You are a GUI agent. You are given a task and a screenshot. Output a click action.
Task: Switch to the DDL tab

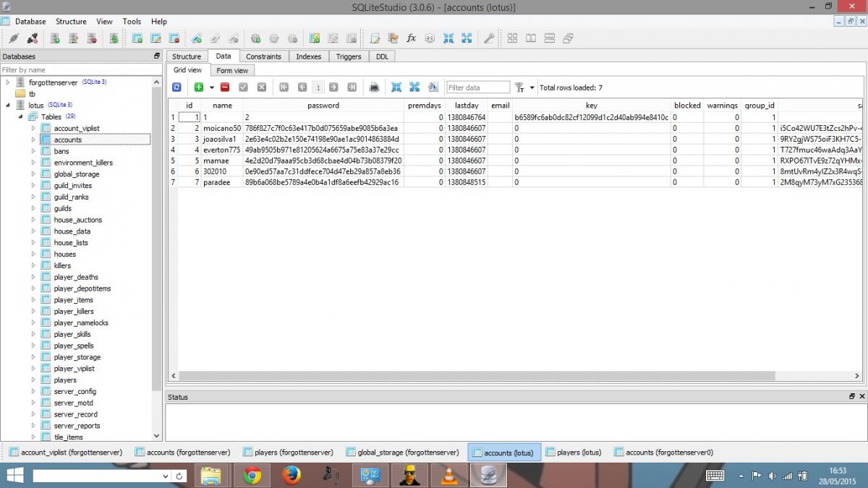(x=382, y=56)
